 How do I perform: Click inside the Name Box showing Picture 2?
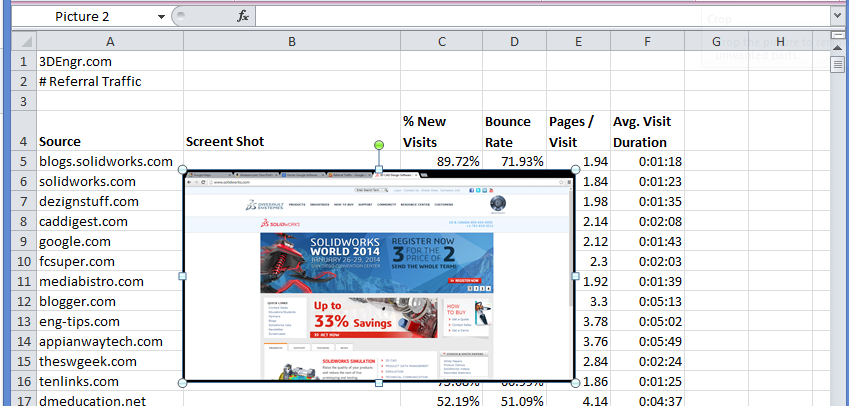[x=82, y=17]
